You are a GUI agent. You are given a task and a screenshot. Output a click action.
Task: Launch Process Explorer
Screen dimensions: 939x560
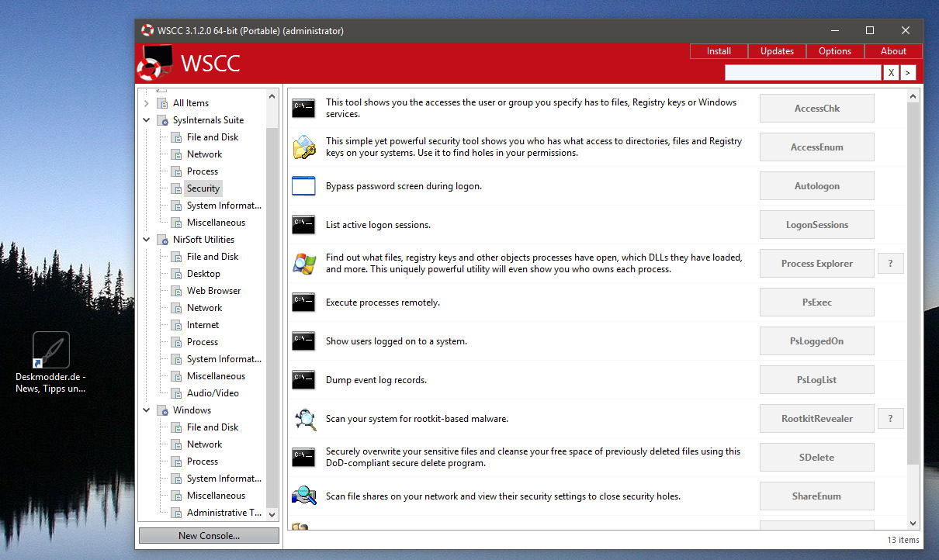[x=817, y=264]
